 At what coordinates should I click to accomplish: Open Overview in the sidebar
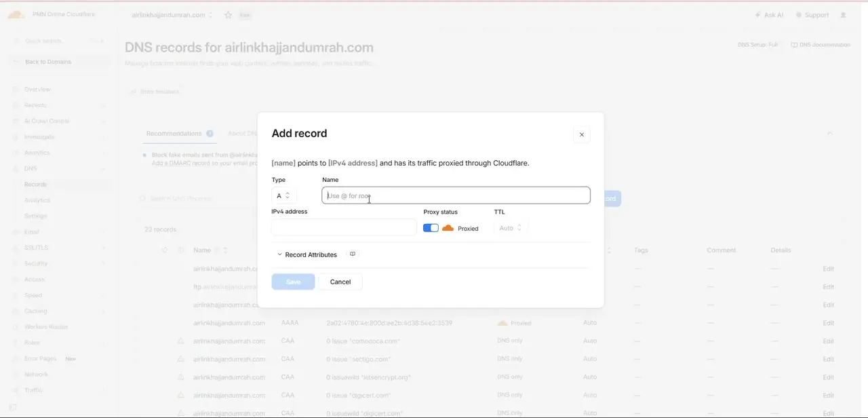point(37,90)
